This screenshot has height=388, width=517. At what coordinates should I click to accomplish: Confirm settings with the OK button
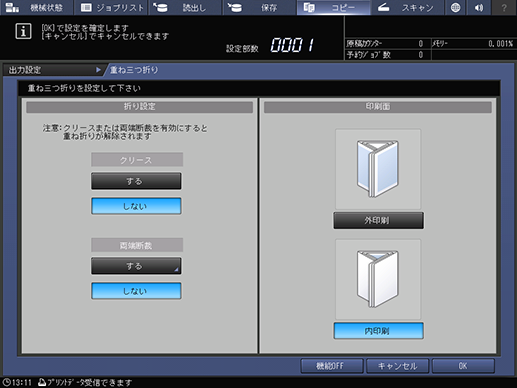pyautogui.click(x=463, y=366)
